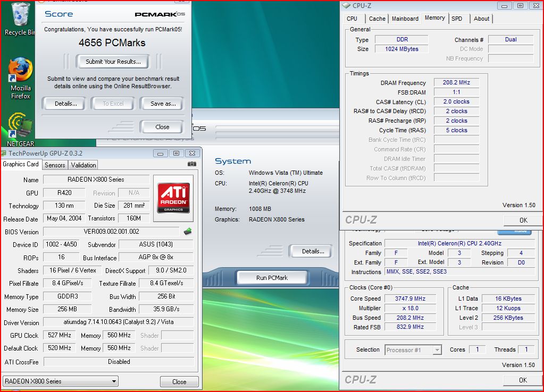Switch to the CPU tab in CPU-Z
Screen dimensions: 544x392
point(352,19)
